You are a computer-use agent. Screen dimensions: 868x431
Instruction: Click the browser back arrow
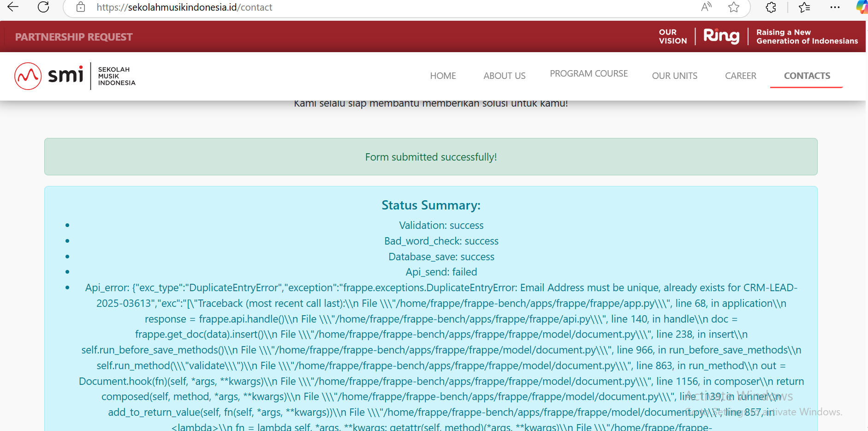pyautogui.click(x=13, y=7)
